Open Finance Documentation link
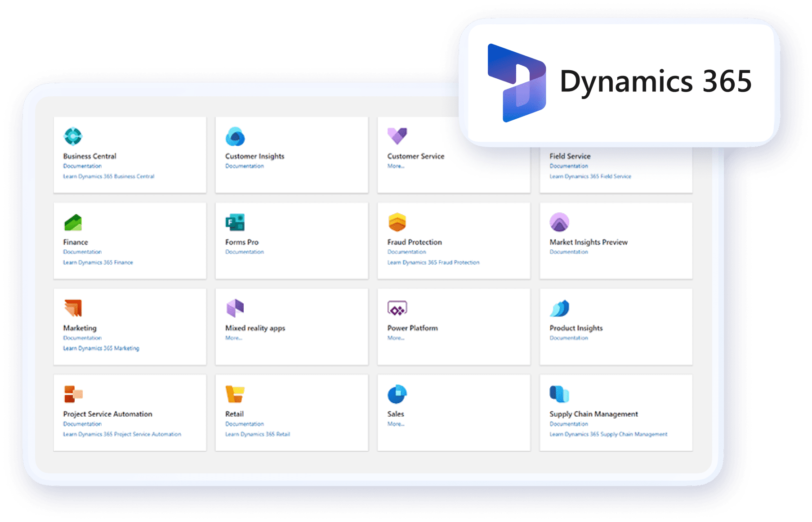The height and width of the screenshot is (522, 812). 82,252
